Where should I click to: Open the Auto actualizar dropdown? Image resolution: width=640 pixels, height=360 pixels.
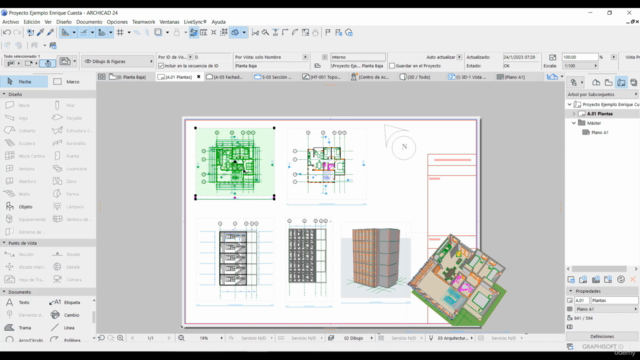point(460,57)
